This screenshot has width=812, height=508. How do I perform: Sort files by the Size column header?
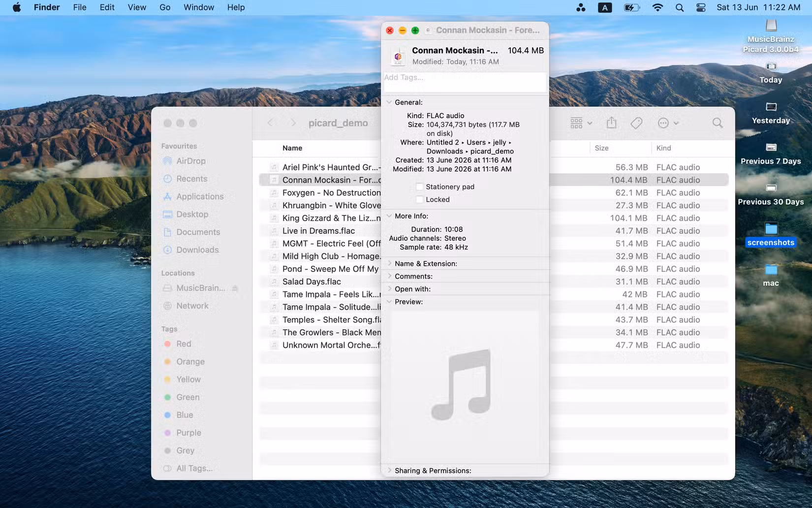point(601,148)
